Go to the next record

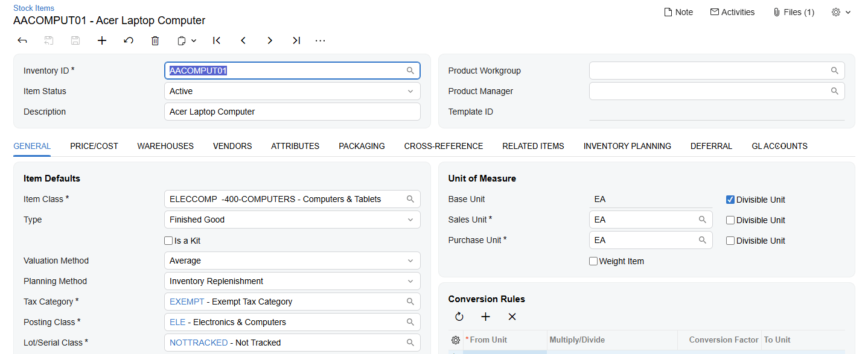click(270, 40)
